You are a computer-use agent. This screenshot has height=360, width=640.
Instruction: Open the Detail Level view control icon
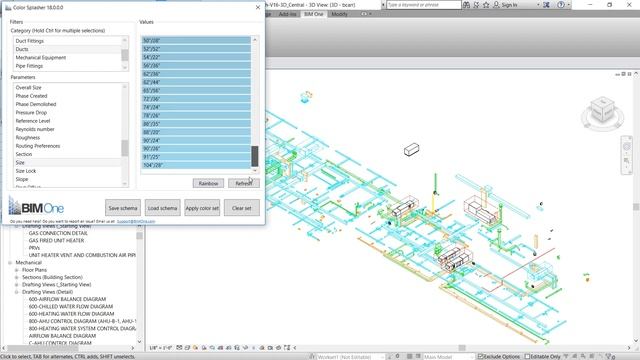pos(179,348)
